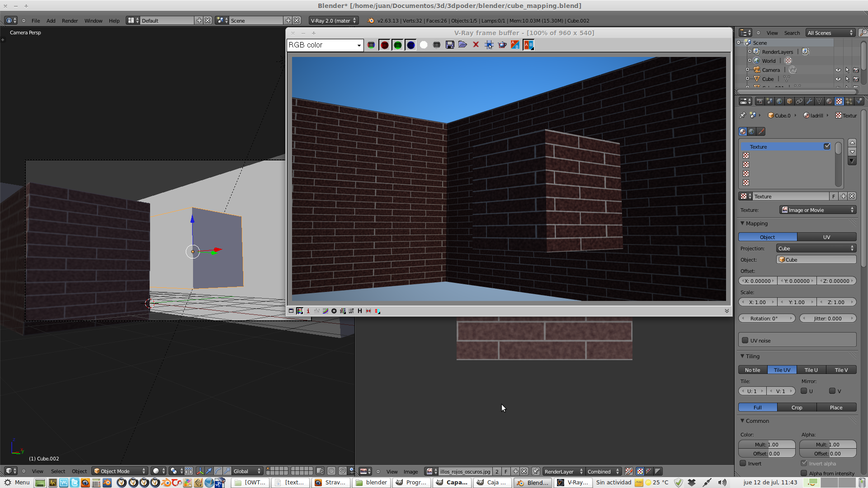This screenshot has height=488, width=868.
Task: Select the No tile button
Action: click(752, 370)
